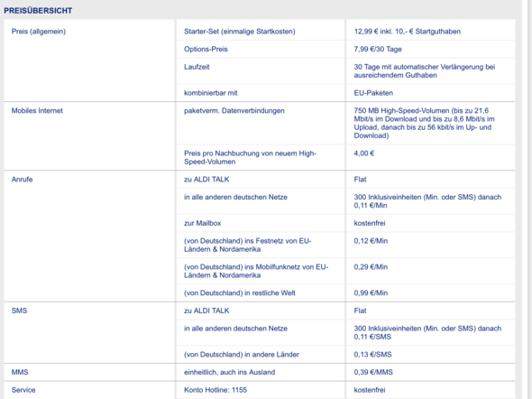Click the 'SMS' row label
This screenshot has height=399, width=532.
(19, 311)
